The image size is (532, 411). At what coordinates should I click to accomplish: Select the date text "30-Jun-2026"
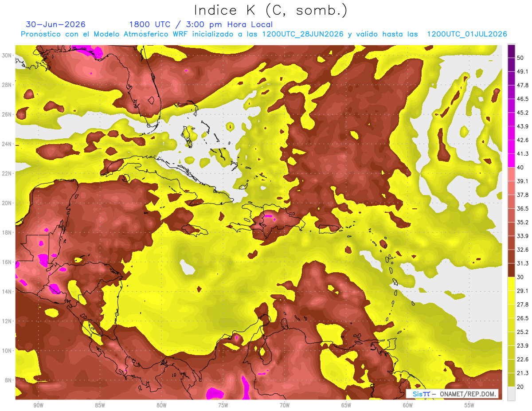pos(56,24)
